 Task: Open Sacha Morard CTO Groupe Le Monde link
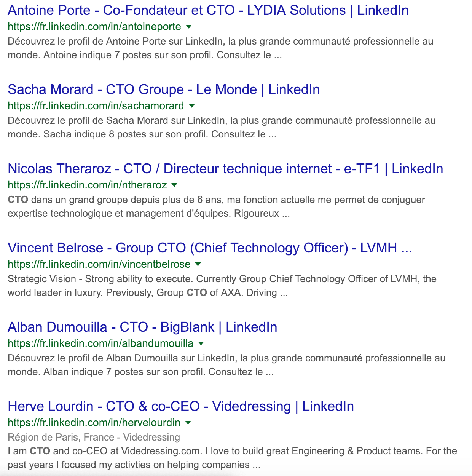(164, 89)
